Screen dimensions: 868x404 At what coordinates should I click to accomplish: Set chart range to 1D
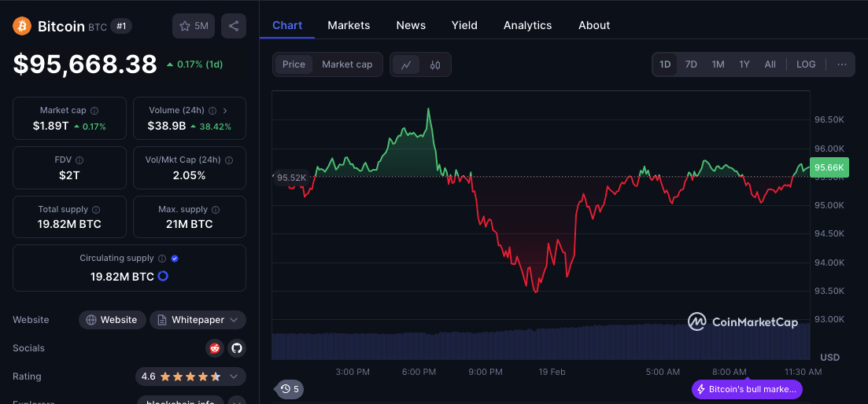click(665, 64)
